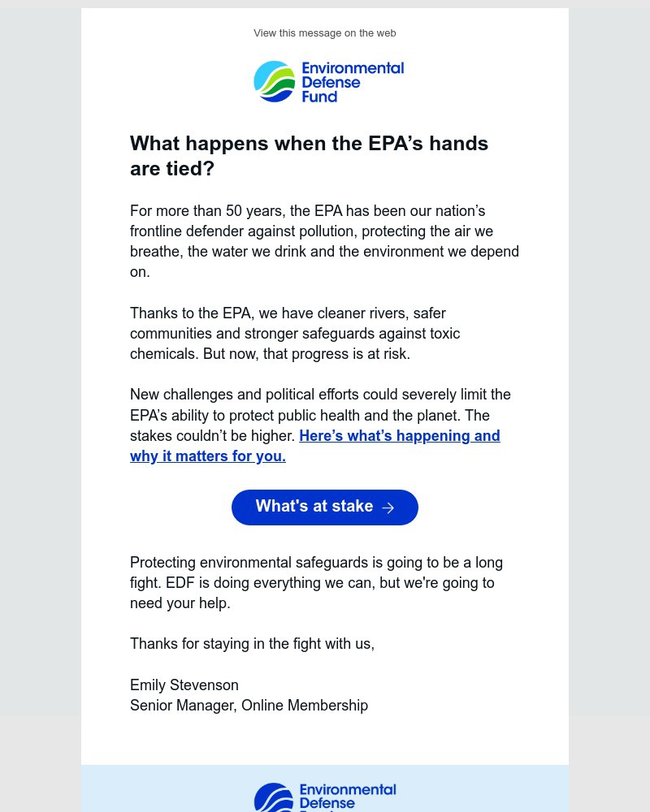The width and height of the screenshot is (650, 812).
Task: Follow the Here's what's happening underlined link
Action: [399, 436]
